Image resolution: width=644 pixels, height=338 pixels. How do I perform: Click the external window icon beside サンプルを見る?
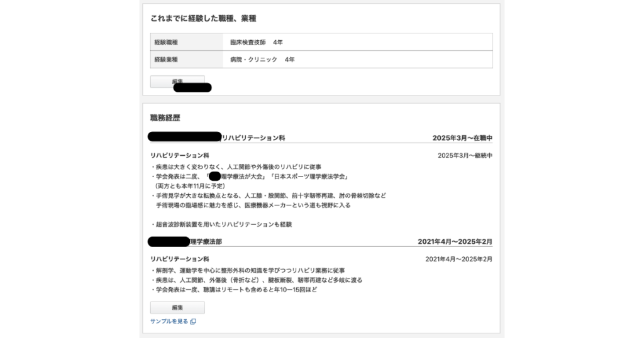coord(193,322)
